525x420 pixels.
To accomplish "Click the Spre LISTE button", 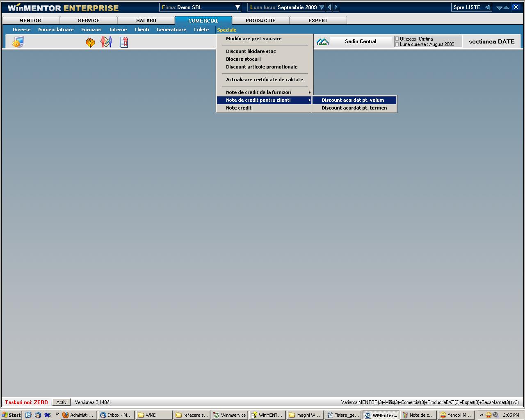I will pyautogui.click(x=472, y=7).
